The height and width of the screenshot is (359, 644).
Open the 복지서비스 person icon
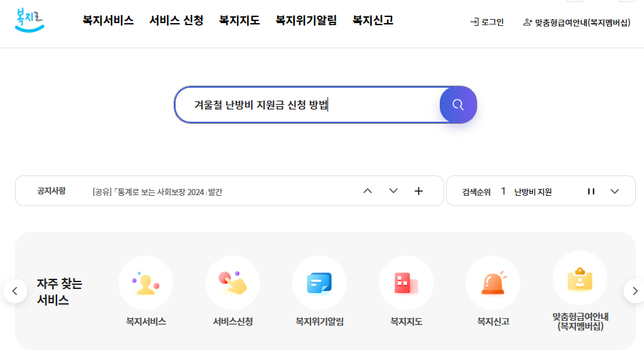tap(146, 284)
